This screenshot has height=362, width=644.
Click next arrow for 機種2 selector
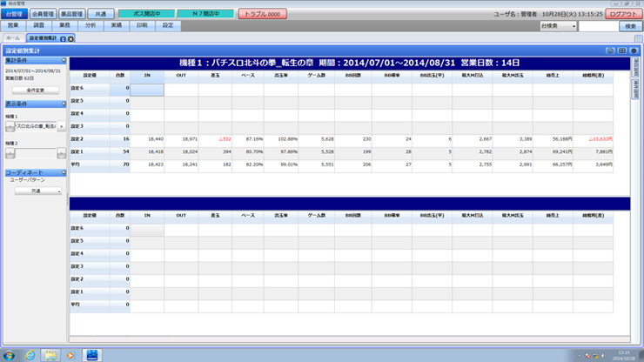click(61, 153)
